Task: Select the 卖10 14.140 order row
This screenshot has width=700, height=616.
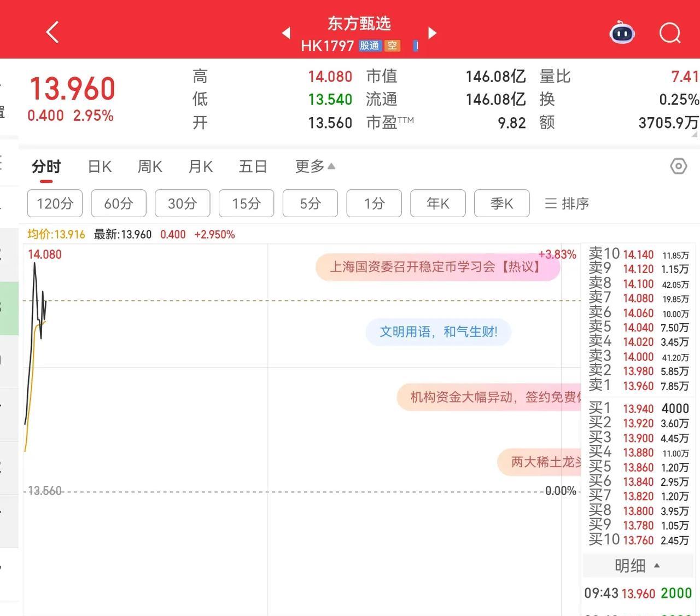Action: pyautogui.click(x=639, y=255)
